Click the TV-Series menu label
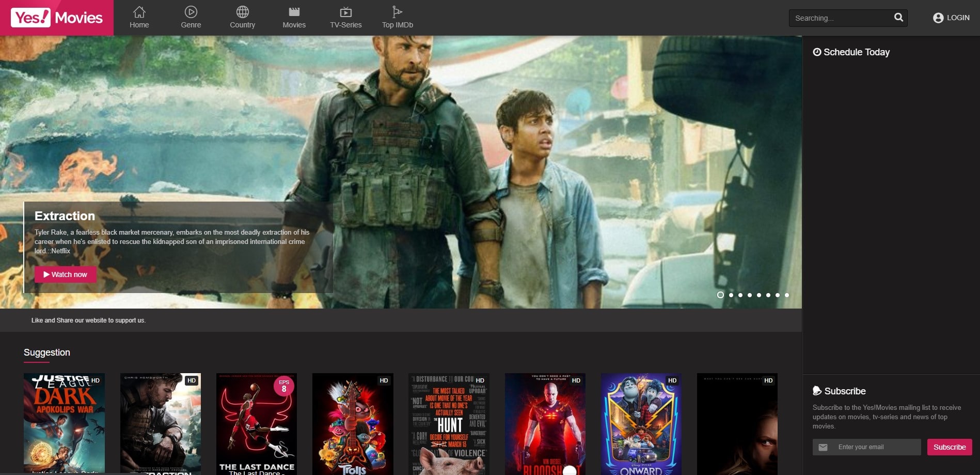Screen dimensions: 980x475 [346, 25]
